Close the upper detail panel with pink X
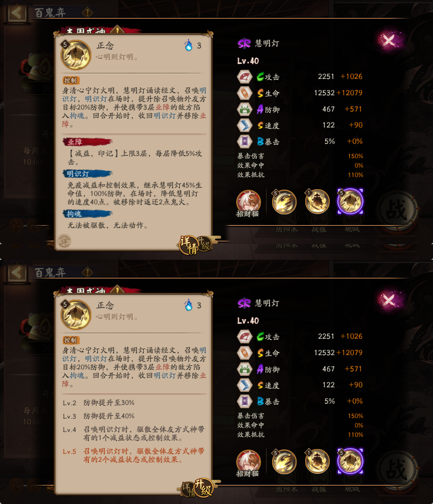The width and height of the screenshot is (433, 504). coord(389,40)
